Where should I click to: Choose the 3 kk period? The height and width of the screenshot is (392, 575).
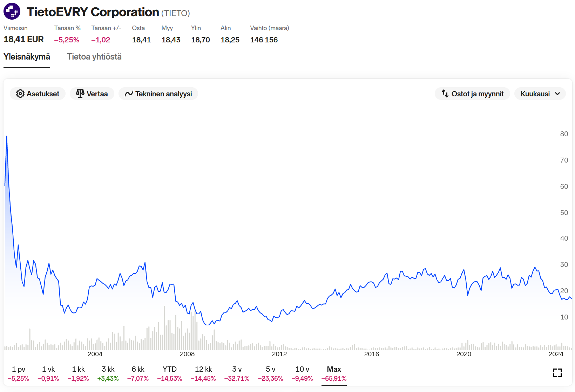pyautogui.click(x=108, y=373)
